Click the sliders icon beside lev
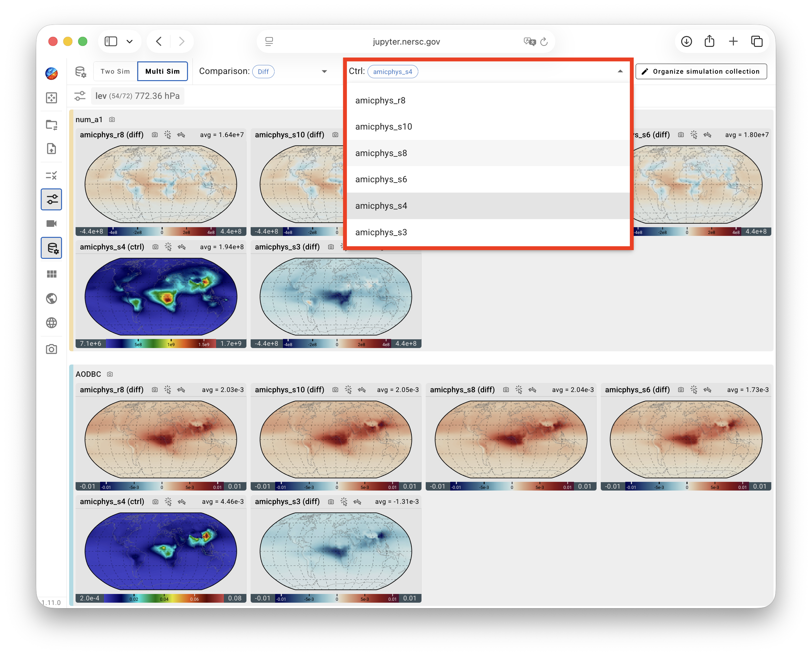The height and width of the screenshot is (656, 812). 80,96
